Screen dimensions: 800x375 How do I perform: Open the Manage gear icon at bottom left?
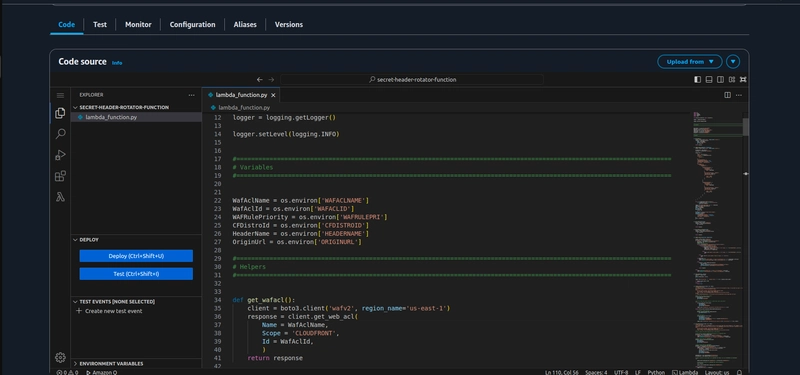click(x=60, y=357)
